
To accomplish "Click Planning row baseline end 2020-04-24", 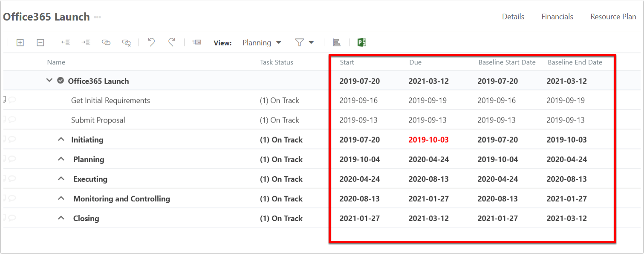I will point(566,159).
